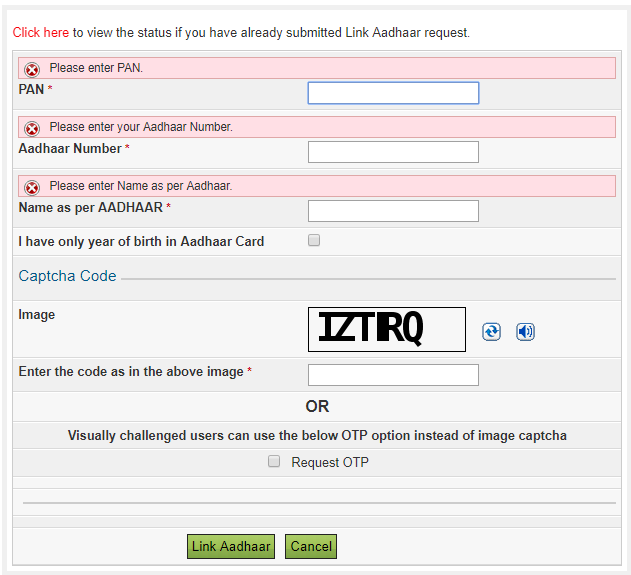Click the 'PAN' field label

tap(31, 89)
